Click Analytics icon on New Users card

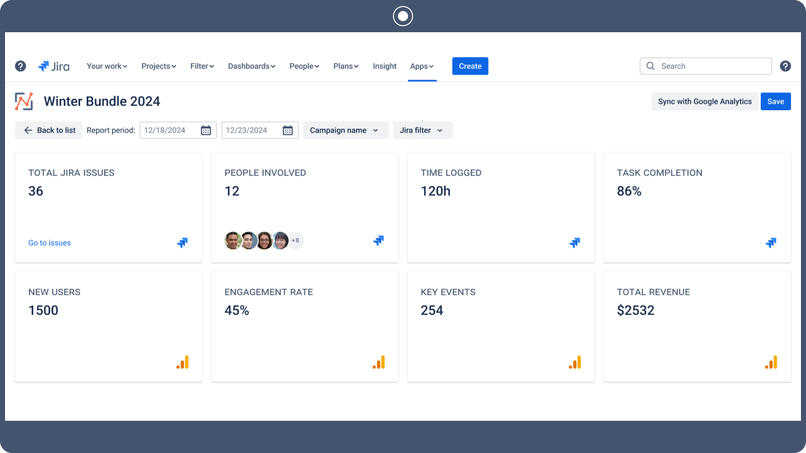[x=182, y=362]
